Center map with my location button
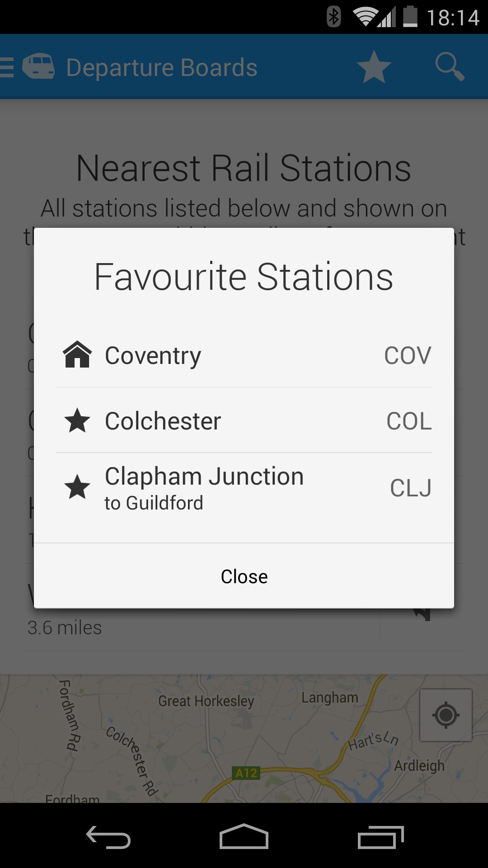Viewport: 488px width, 868px height. click(x=446, y=715)
